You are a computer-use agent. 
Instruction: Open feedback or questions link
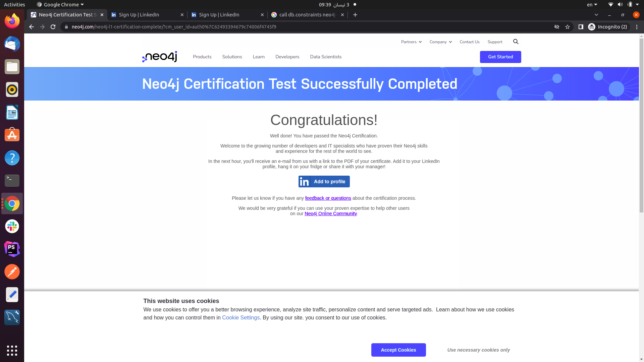coord(328,198)
